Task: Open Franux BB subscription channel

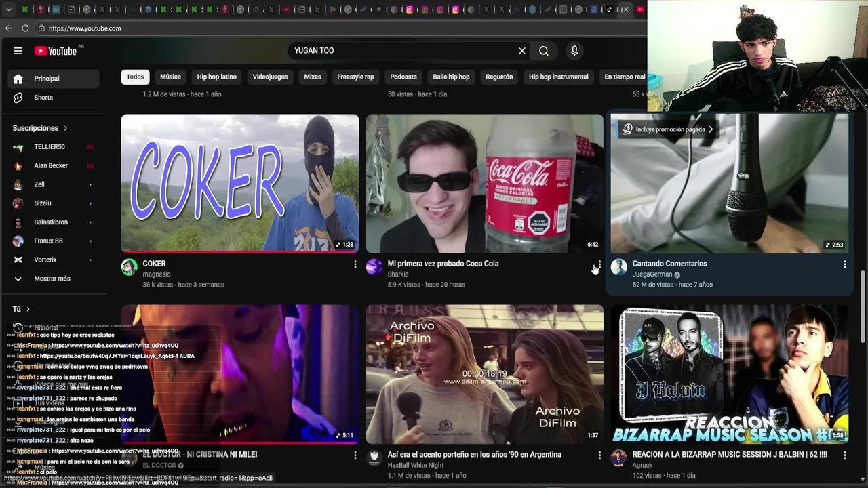Action: [x=54, y=241]
